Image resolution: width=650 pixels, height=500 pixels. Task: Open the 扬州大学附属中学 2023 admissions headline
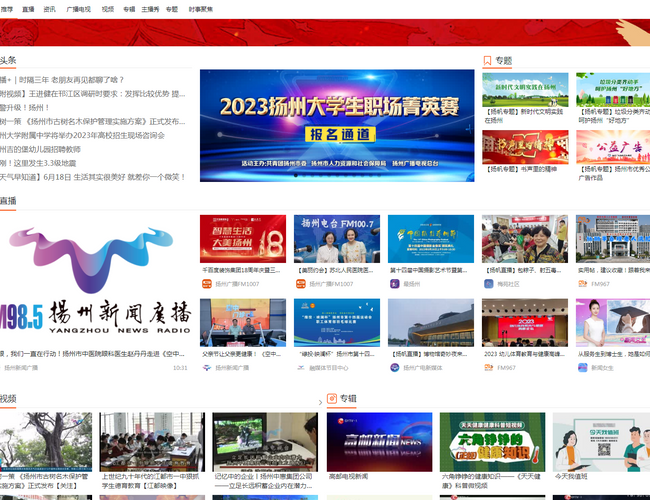[x=84, y=135]
